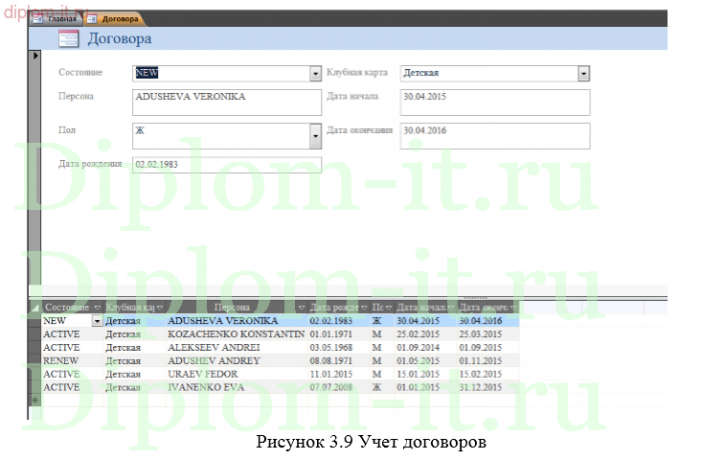Click start date 01.09.2014 cell
Screen dimensions: 702x460
[425, 348]
